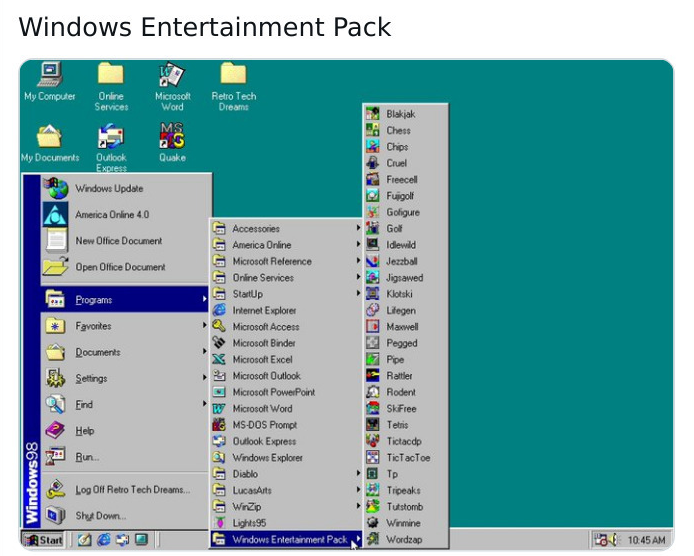
Task: Click the Klotski game icon
Action: click(373, 294)
